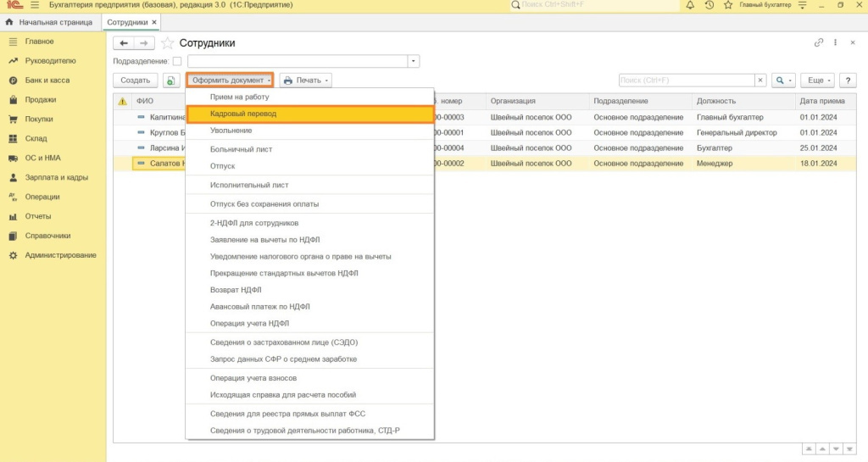Click the help question mark button
This screenshot has width=868, height=462.
point(847,81)
